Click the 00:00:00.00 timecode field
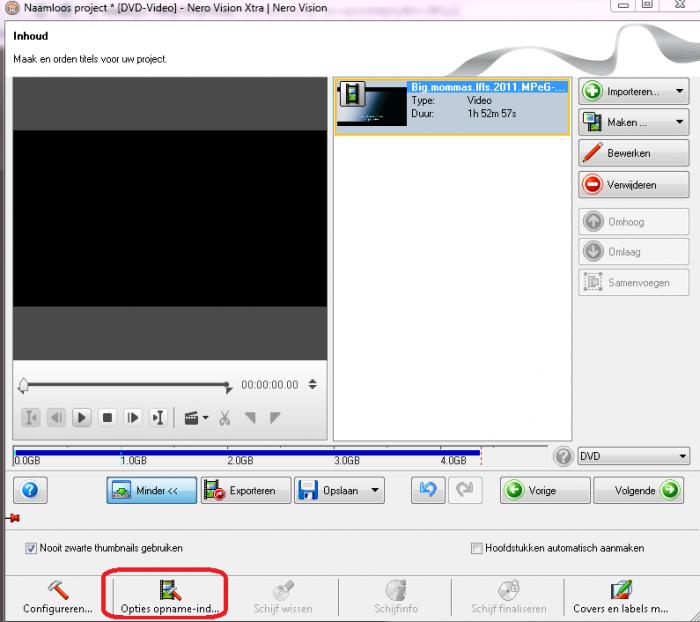The image size is (700, 622). (x=270, y=385)
